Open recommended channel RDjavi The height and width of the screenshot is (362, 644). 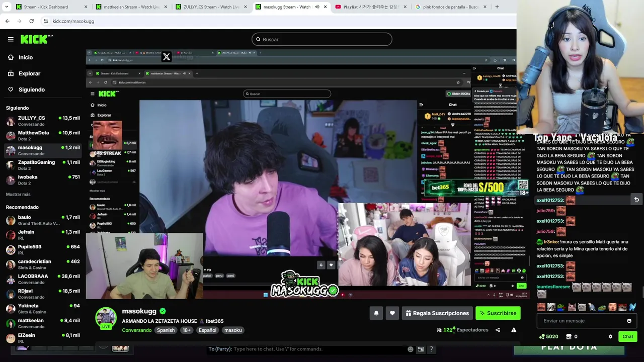pos(43,294)
